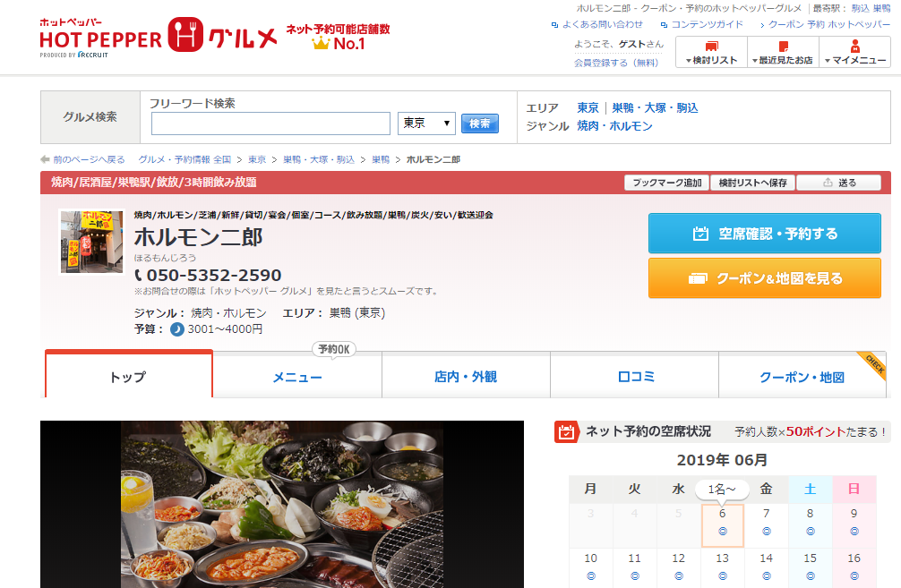
Task: Click the Hot Pepper Gourmet logo
Action: 158,38
